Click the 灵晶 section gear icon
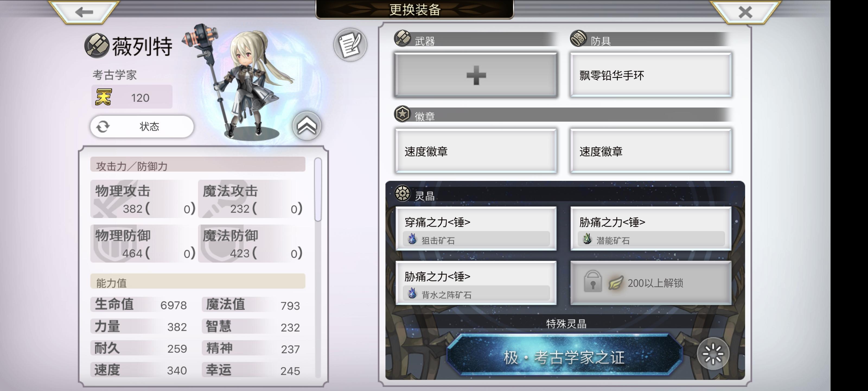Screen dimensions: 868x391 (x=402, y=194)
